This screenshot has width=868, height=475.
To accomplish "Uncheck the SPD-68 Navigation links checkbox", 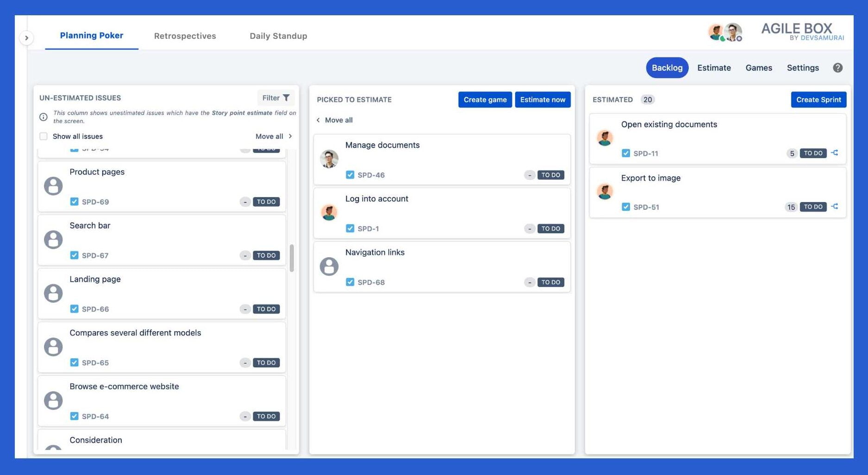I will coord(350,282).
